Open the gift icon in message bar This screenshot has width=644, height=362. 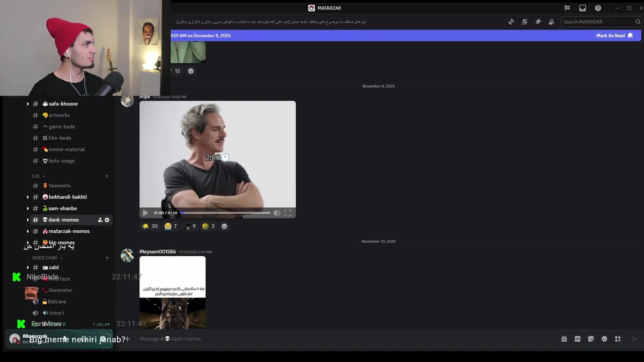[564, 339]
